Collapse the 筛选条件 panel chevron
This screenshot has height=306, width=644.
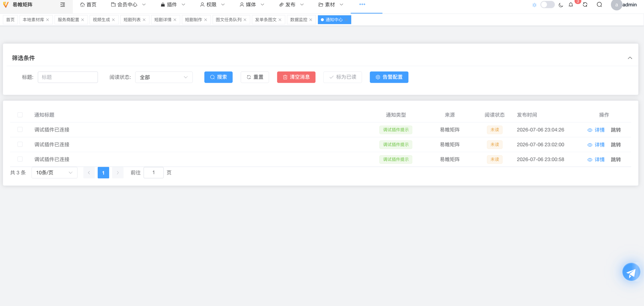(630, 58)
